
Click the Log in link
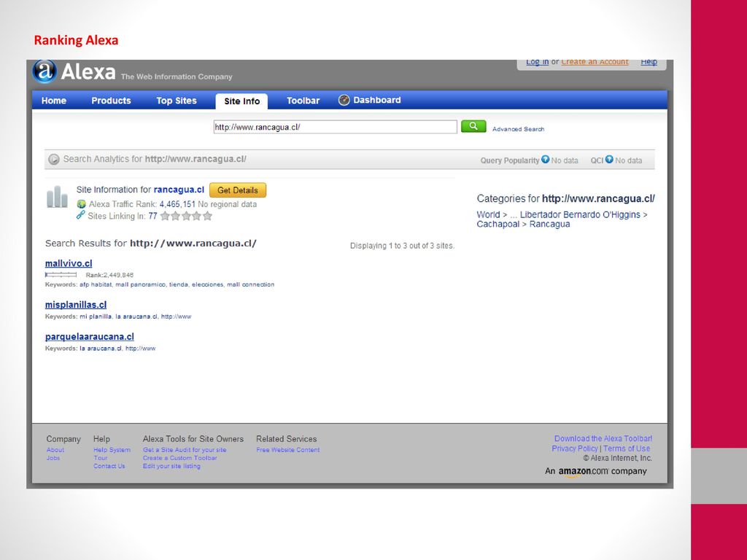(x=538, y=62)
